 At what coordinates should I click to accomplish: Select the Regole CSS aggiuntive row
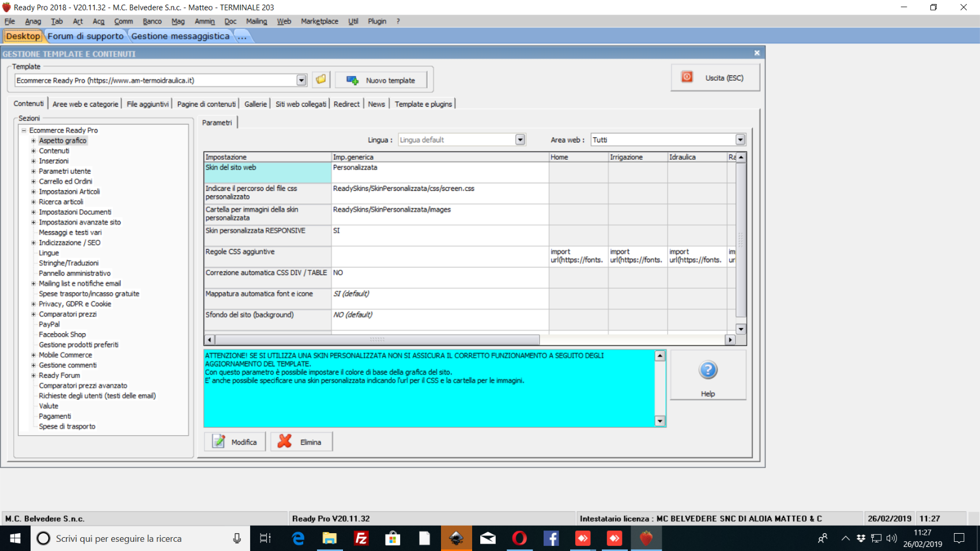pos(267,256)
